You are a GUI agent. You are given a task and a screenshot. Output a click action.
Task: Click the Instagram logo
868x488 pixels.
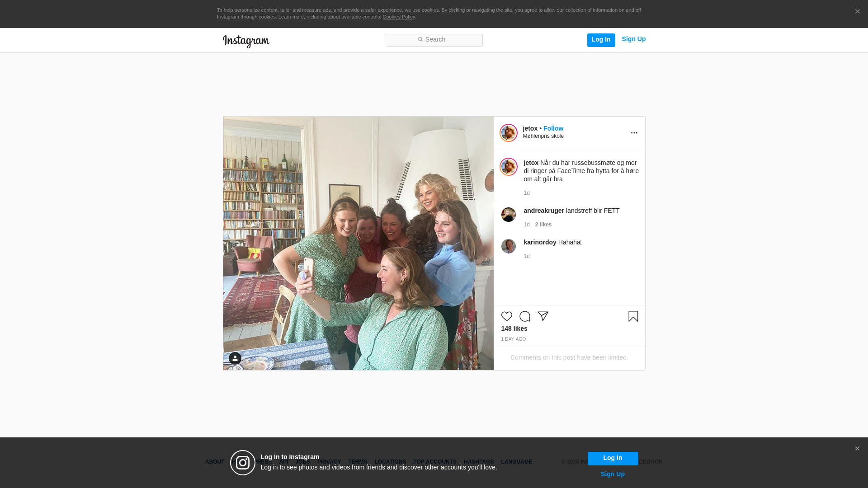click(246, 41)
